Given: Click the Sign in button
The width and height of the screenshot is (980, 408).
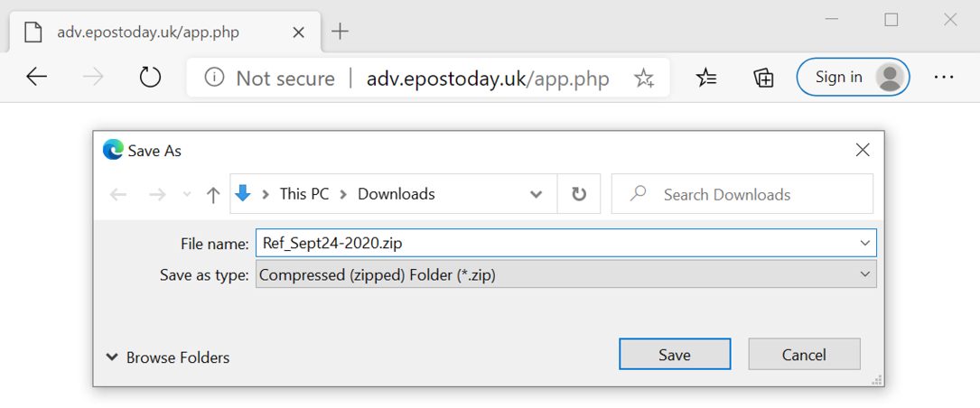Looking at the screenshot, I should click(x=854, y=77).
